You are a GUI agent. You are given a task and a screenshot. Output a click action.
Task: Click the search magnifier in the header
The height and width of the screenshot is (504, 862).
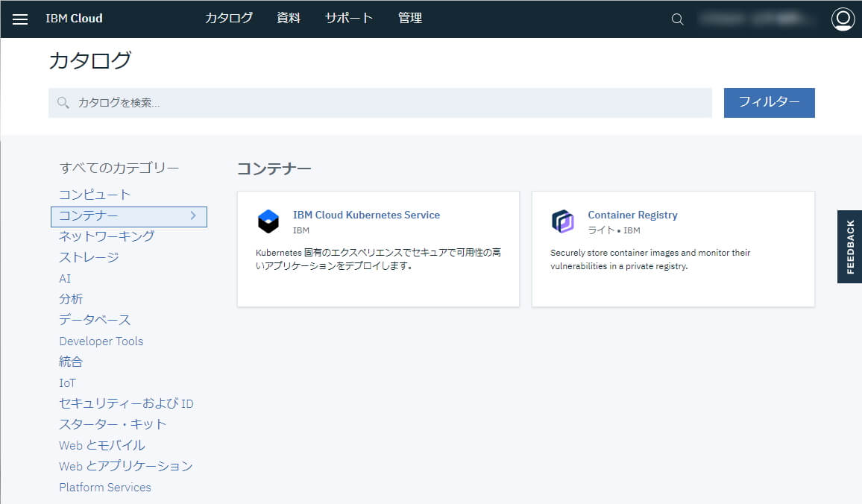[677, 19]
